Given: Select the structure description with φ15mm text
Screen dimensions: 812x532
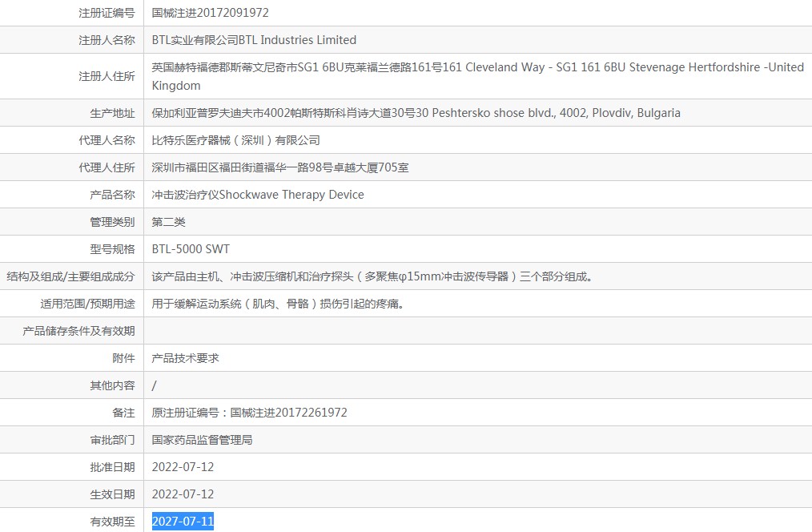Looking at the screenshot, I should 372,276.
